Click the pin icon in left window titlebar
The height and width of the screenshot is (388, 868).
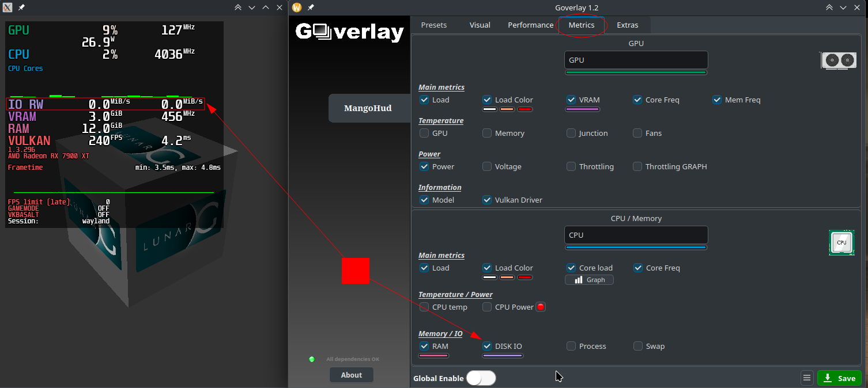[21, 7]
